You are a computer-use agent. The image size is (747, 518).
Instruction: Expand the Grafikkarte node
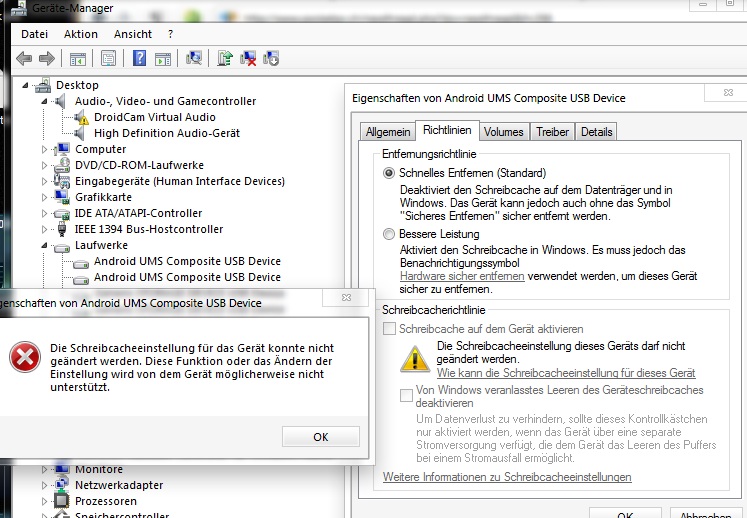click(44, 197)
